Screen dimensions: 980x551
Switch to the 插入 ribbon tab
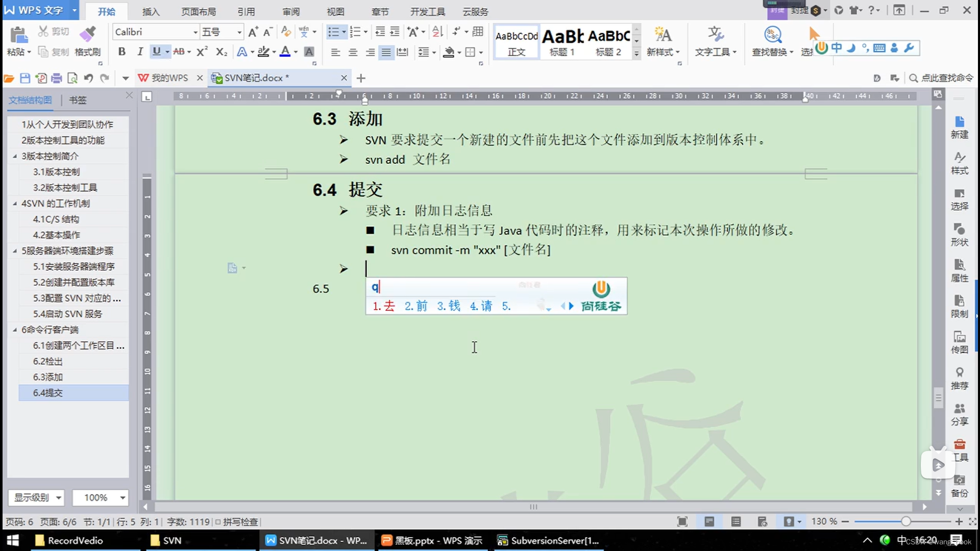150,11
